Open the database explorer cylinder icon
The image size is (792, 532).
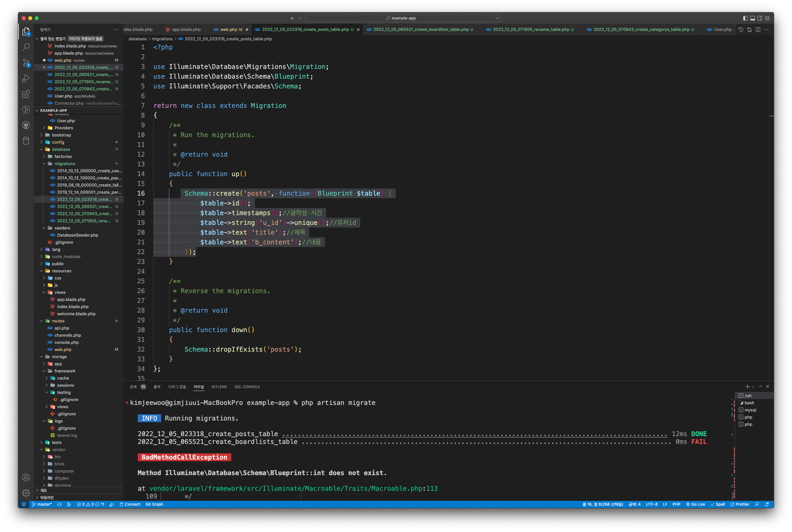pos(26,141)
